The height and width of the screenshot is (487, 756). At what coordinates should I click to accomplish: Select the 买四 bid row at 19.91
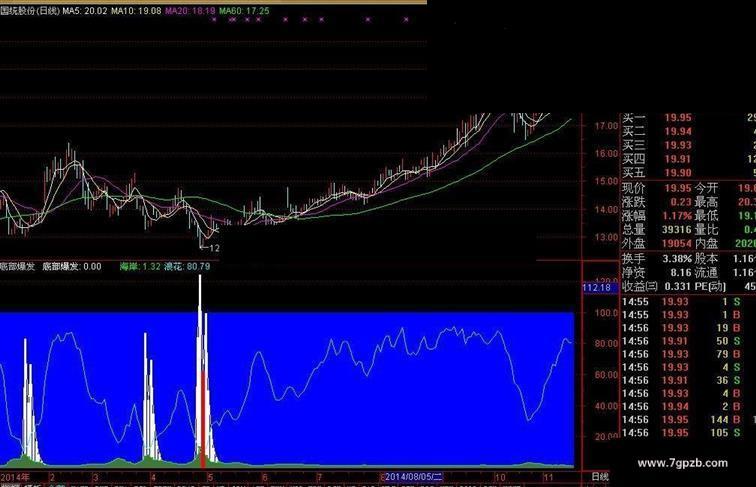(x=688, y=159)
